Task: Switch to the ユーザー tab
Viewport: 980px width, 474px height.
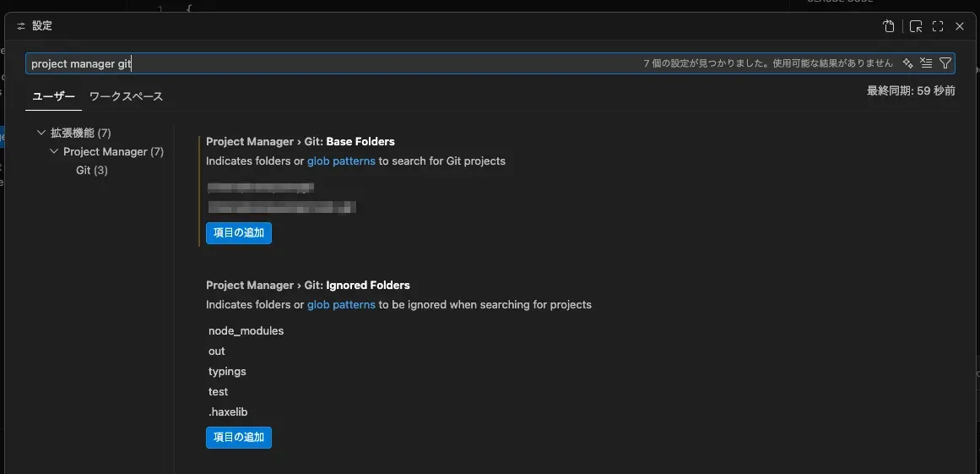Action: point(54,96)
